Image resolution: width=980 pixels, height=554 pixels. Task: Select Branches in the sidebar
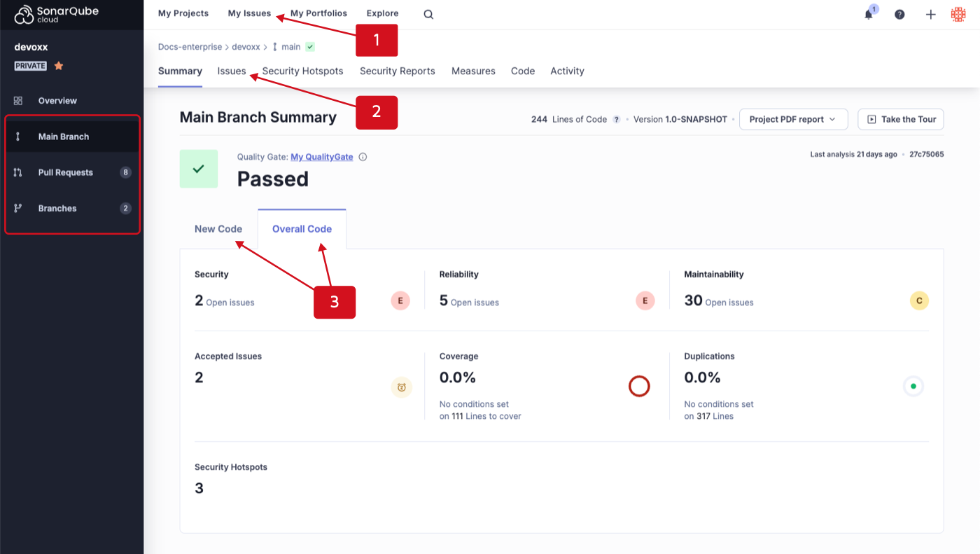coord(71,208)
